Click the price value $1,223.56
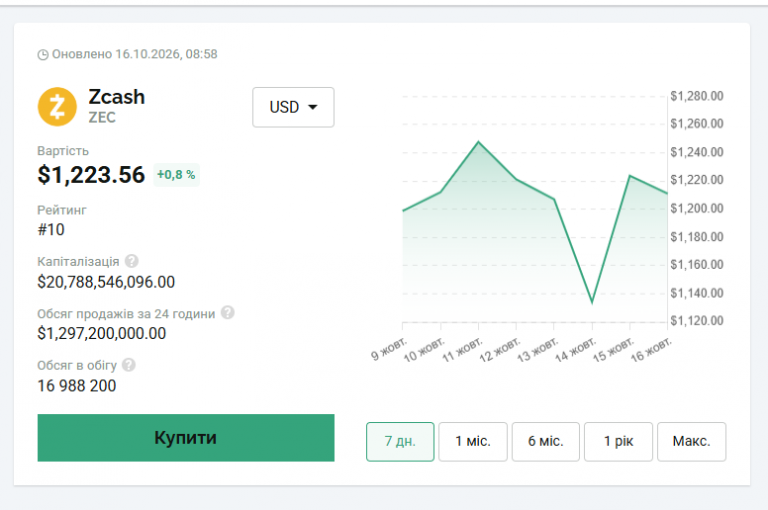This screenshot has width=768, height=510. pyautogui.click(x=91, y=175)
